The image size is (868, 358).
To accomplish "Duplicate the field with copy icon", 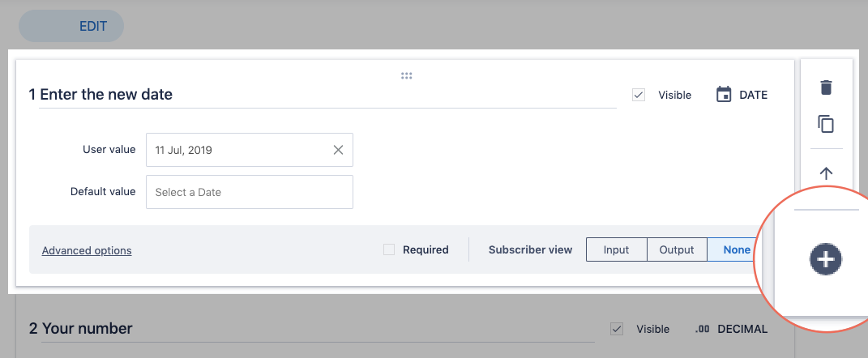I will pos(826,124).
